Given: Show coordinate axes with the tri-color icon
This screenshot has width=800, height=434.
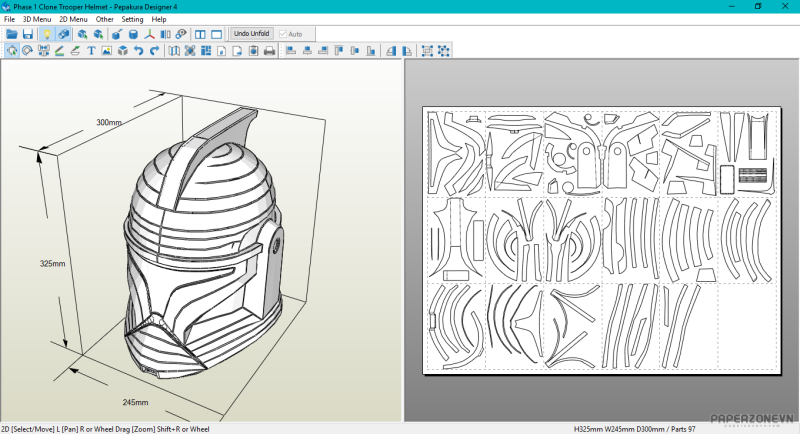Looking at the screenshot, I should coord(150,34).
